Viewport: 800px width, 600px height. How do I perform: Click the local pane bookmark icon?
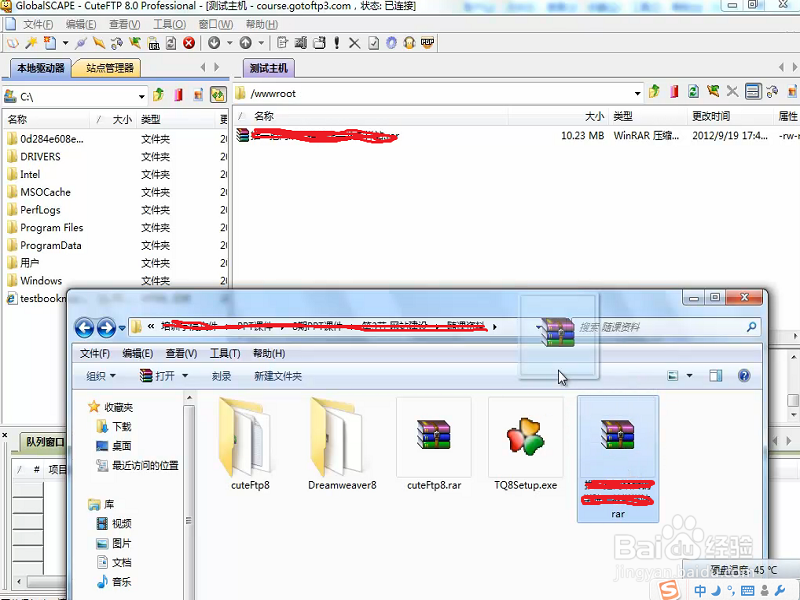point(178,94)
